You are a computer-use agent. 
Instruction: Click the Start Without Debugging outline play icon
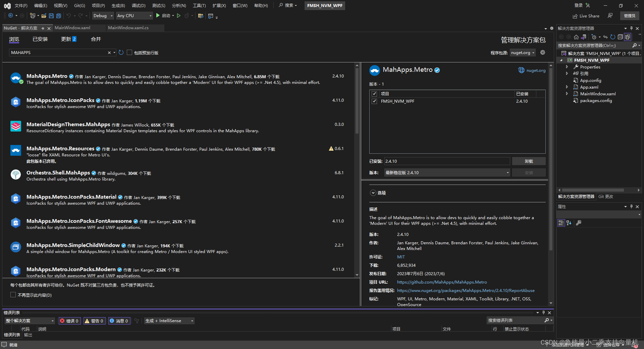pos(179,16)
